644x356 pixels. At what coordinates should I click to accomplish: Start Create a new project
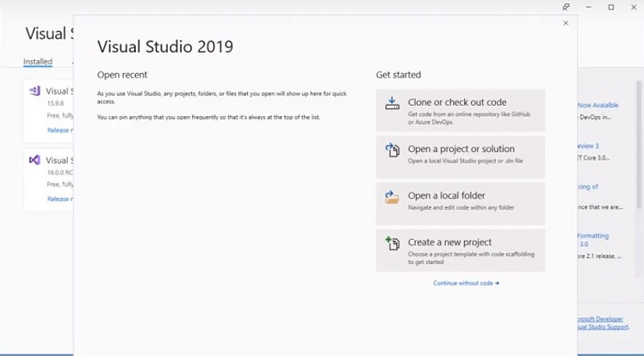point(461,250)
